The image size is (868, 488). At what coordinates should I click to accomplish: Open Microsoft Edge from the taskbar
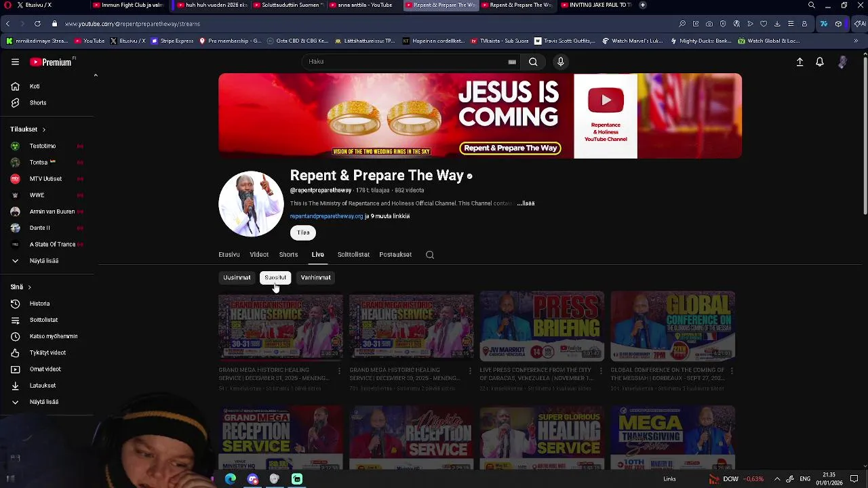[x=231, y=479]
